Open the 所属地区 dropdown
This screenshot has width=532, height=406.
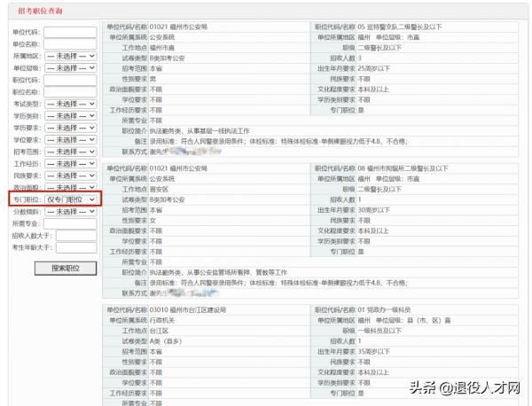tap(71, 56)
